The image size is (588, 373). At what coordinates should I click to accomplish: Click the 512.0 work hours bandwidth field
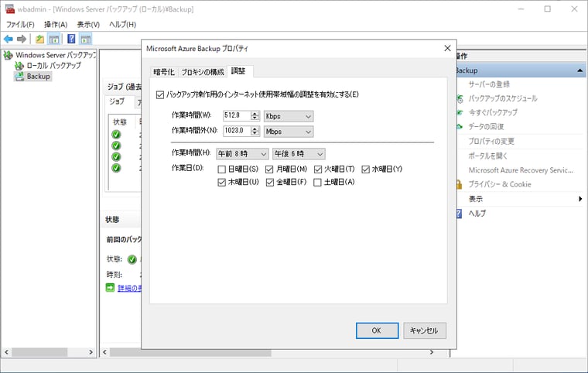click(x=237, y=115)
